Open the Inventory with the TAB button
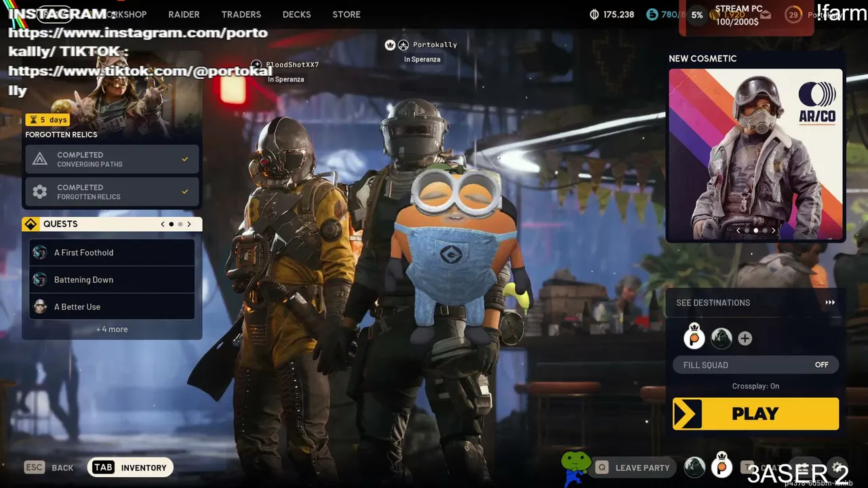 click(130, 468)
